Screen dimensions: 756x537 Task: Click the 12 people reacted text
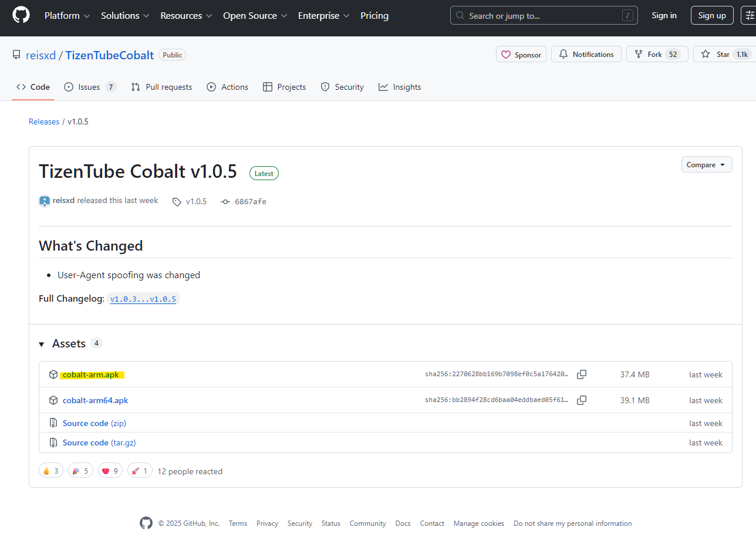(190, 471)
